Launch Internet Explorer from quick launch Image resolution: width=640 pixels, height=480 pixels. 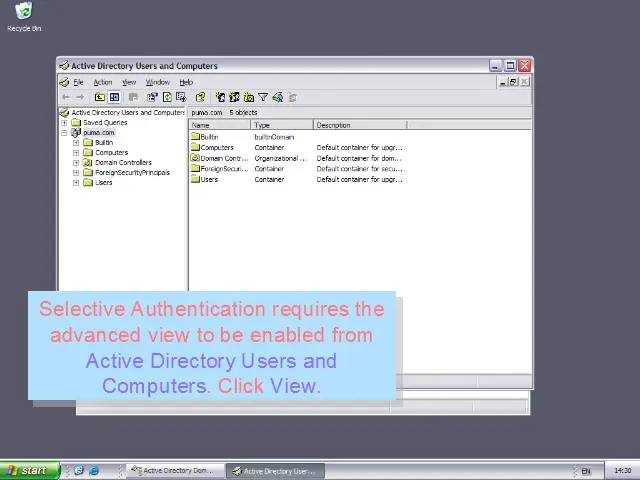94,471
